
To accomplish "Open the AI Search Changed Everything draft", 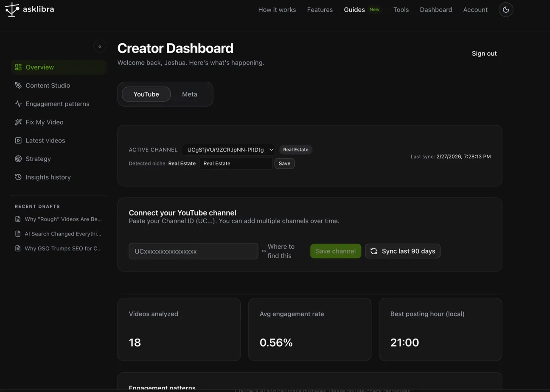I will coord(63,234).
